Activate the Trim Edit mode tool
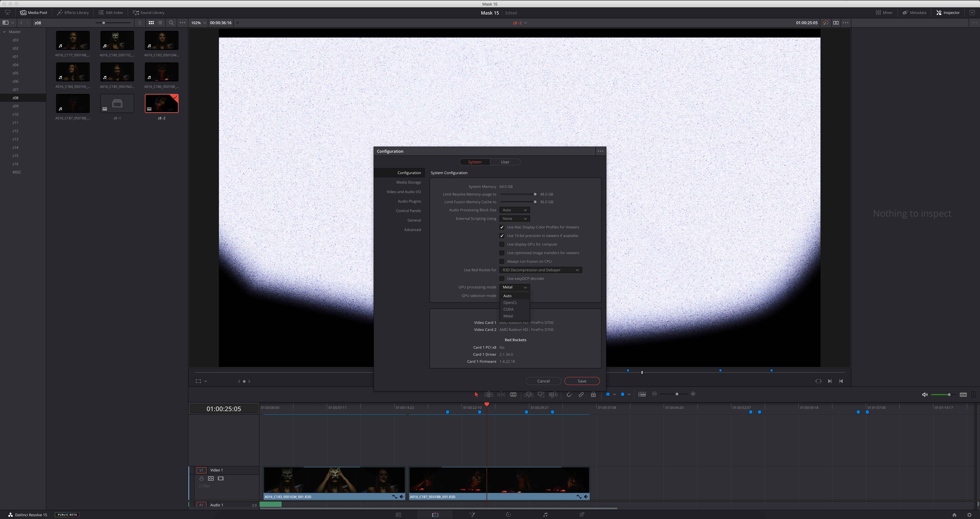980x519 pixels. 489,394
